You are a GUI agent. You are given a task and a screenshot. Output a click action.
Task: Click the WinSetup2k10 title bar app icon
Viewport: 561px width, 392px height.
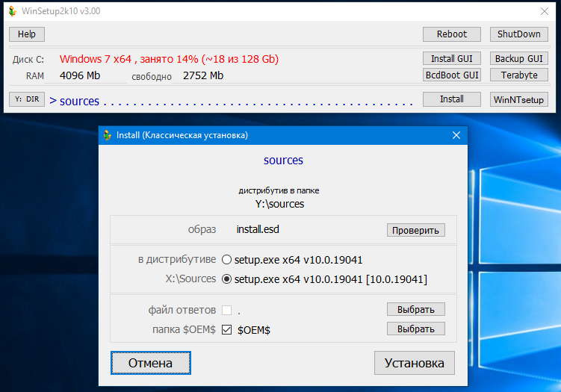tap(13, 11)
